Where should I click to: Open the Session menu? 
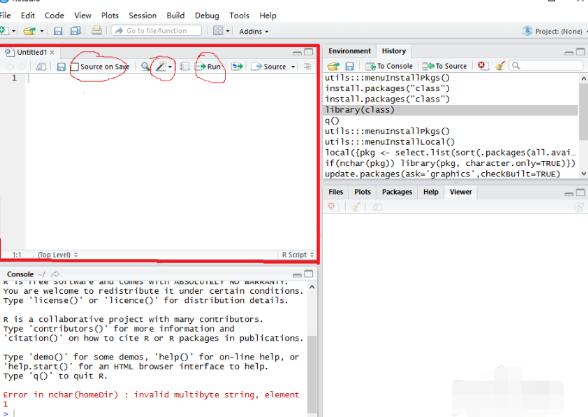tap(142, 15)
